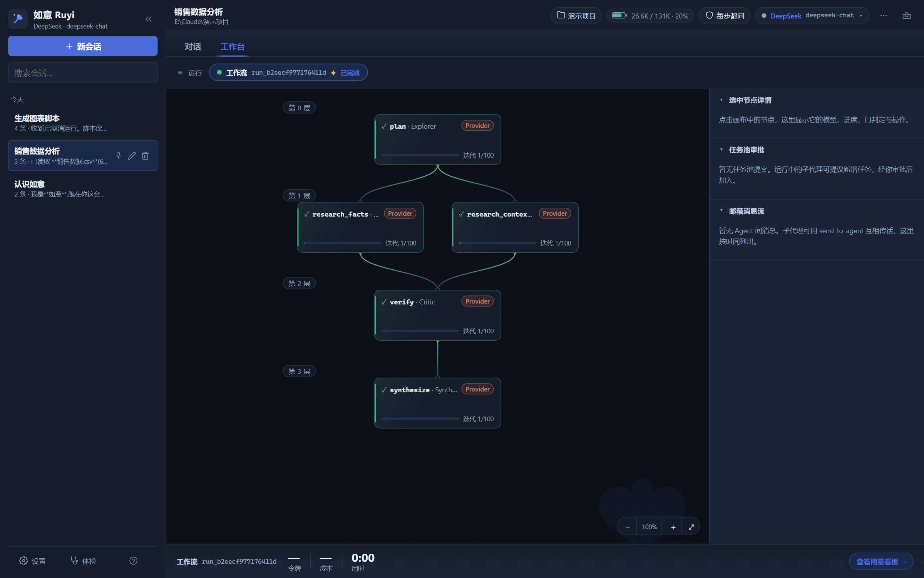Click the 查看用量看板 link
This screenshot has width=924, height=578.
pyautogui.click(x=881, y=561)
